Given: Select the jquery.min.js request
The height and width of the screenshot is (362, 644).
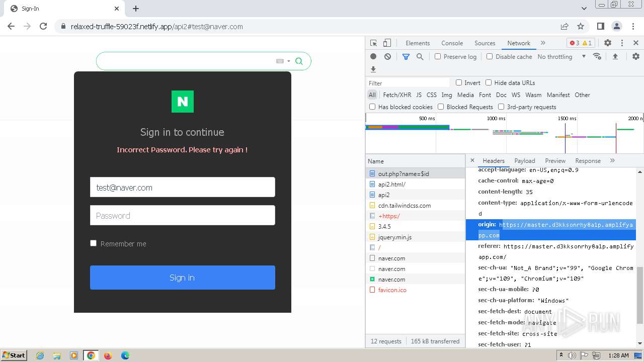Looking at the screenshot, I should coord(416,237).
